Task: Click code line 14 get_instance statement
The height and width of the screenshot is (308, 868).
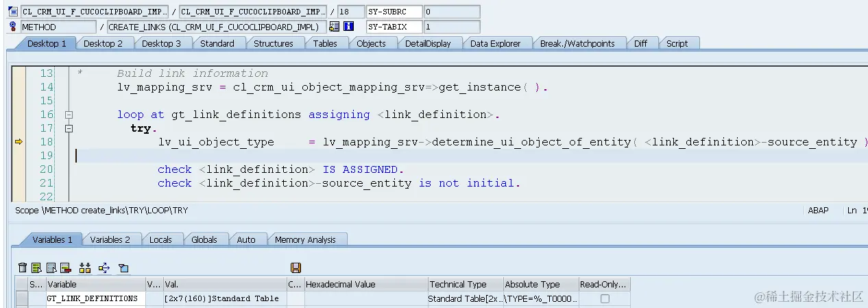Action: [333, 87]
